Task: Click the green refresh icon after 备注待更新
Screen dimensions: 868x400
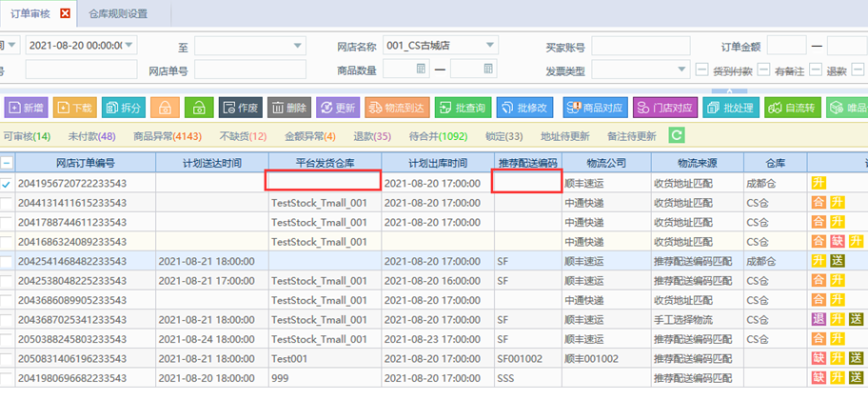Action: (677, 136)
